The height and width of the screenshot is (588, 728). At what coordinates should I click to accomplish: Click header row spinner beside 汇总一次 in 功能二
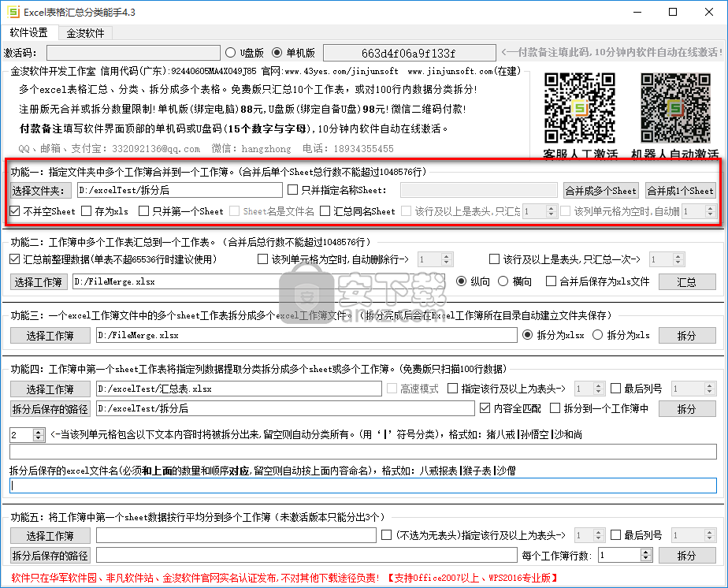667,259
